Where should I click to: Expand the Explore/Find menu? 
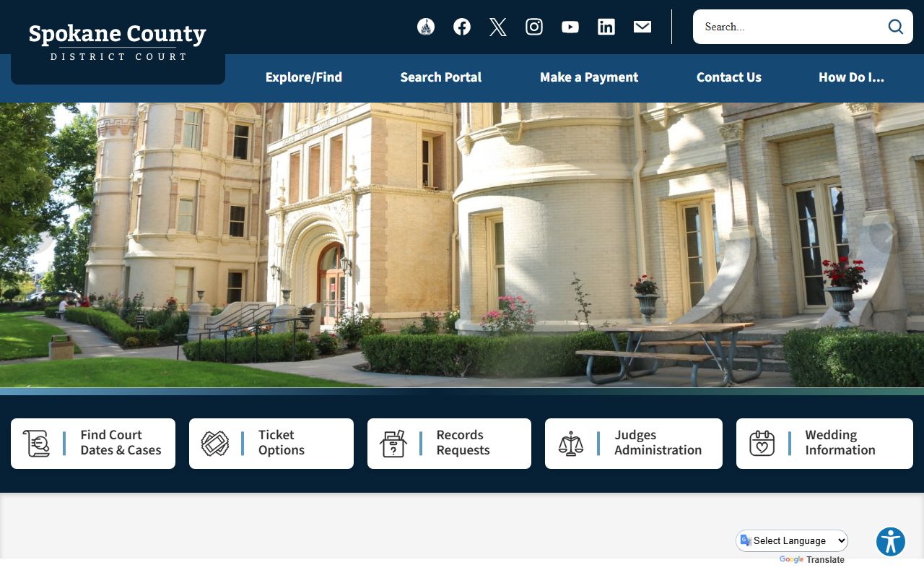(304, 77)
